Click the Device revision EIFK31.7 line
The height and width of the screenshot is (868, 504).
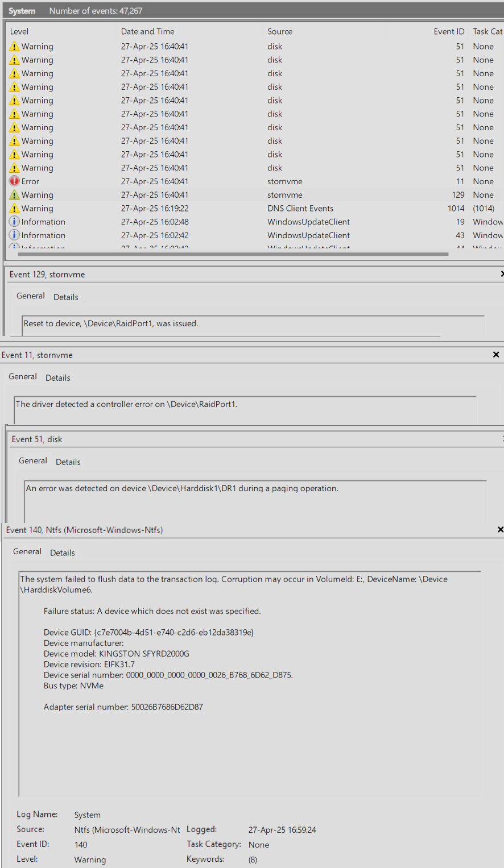pos(89,664)
